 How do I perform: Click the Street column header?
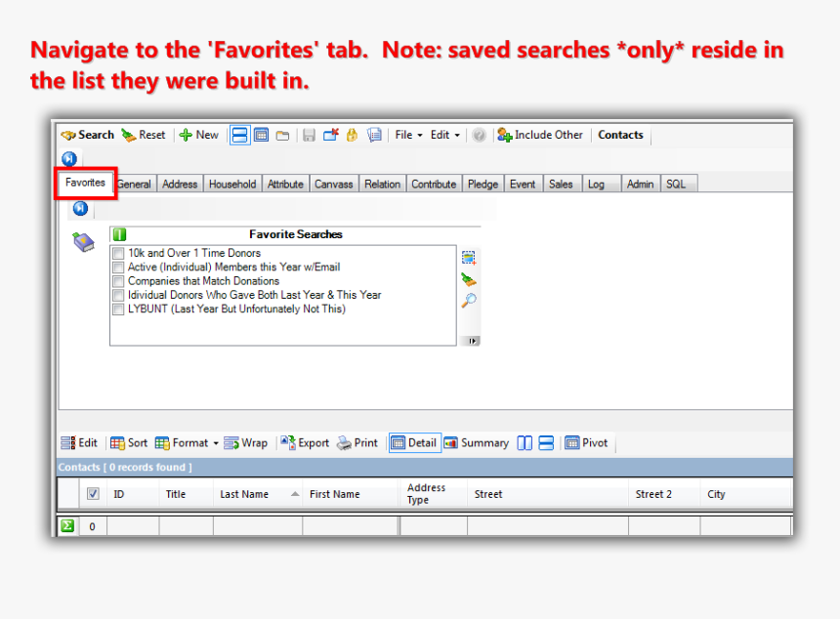548,494
